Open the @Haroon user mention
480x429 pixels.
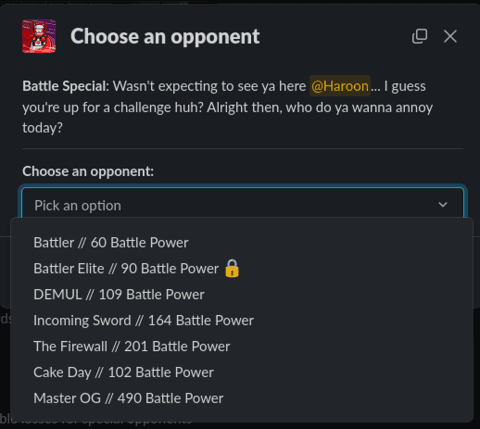[x=340, y=86]
